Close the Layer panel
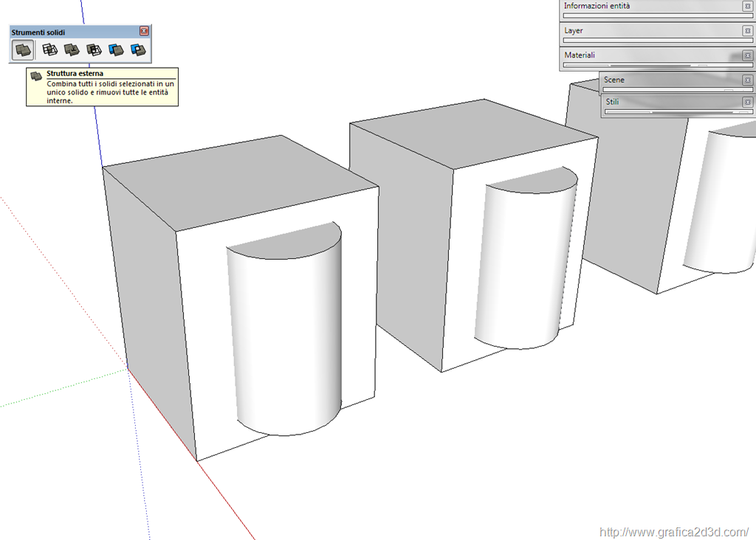The width and height of the screenshot is (756, 540). pyautogui.click(x=747, y=31)
